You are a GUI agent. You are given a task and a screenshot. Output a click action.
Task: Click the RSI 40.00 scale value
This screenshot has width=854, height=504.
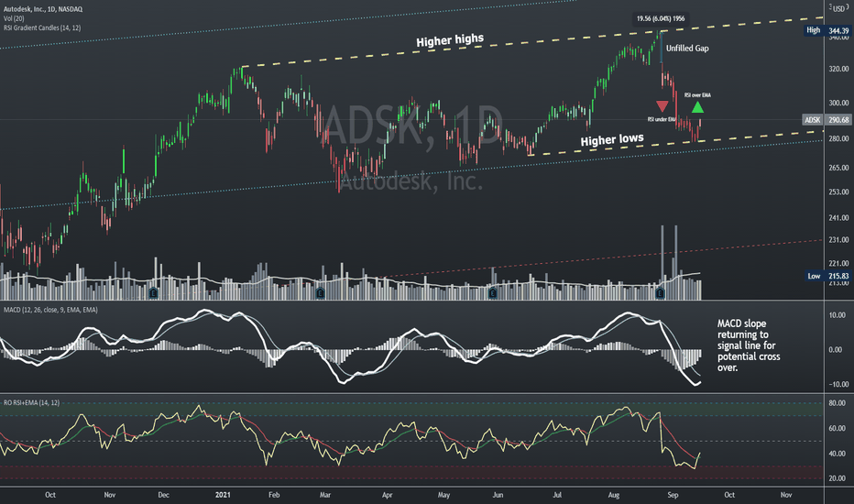[838, 454]
